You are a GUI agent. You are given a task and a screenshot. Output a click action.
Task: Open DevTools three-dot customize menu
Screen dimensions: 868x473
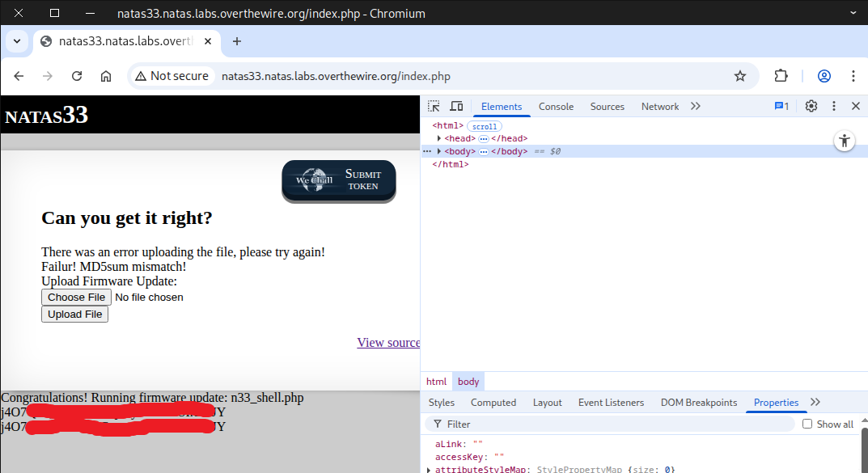[x=834, y=106]
